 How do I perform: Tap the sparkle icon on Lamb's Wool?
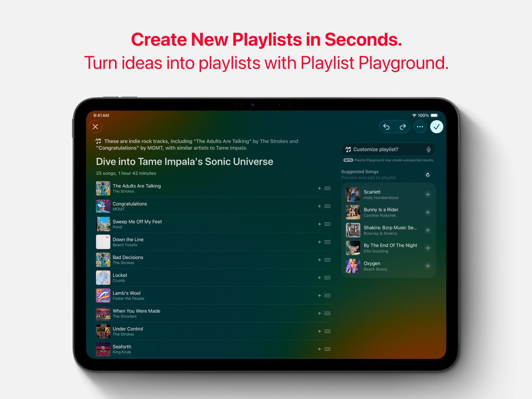pyautogui.click(x=319, y=296)
